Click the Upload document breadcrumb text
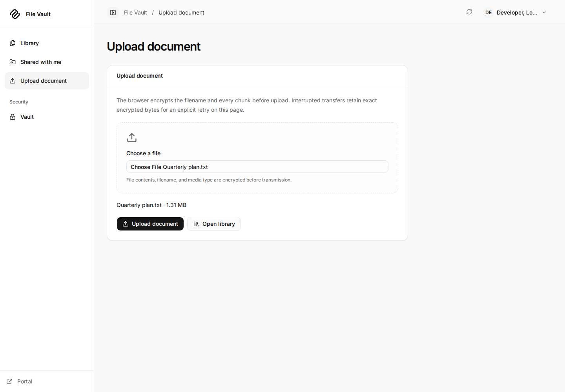Image resolution: width=565 pixels, height=392 pixels. 181,13
